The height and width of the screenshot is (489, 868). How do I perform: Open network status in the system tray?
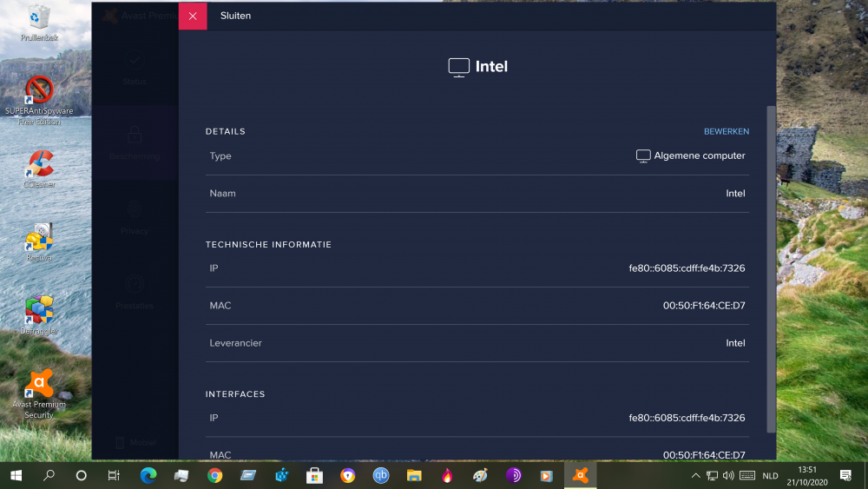[x=713, y=475]
